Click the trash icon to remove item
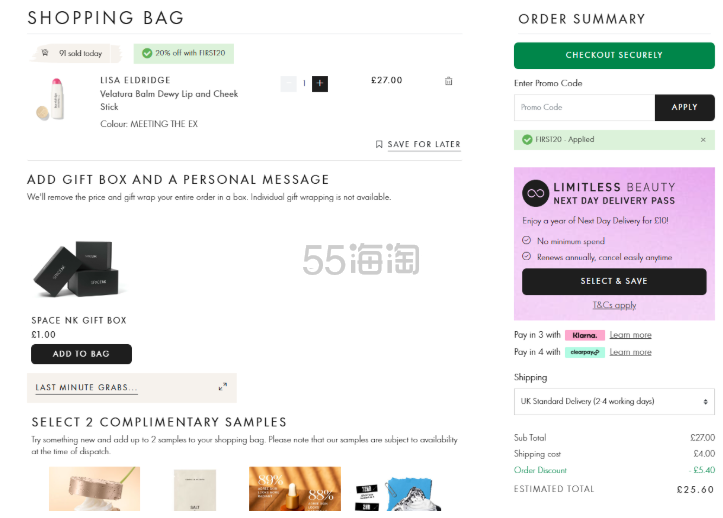 (448, 81)
